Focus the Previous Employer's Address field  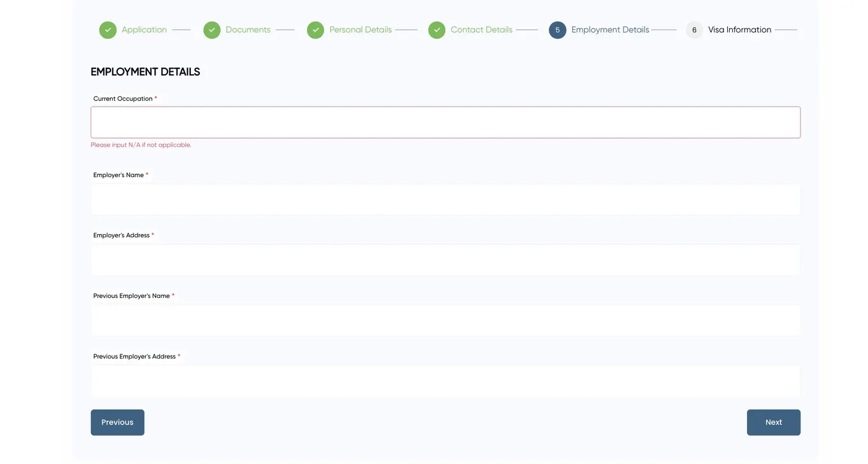click(x=445, y=381)
